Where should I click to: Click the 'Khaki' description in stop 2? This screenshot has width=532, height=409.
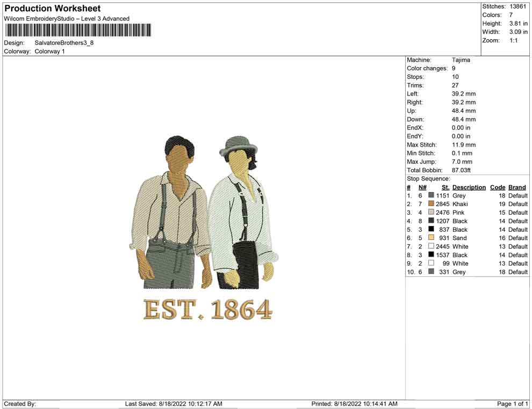pos(460,204)
